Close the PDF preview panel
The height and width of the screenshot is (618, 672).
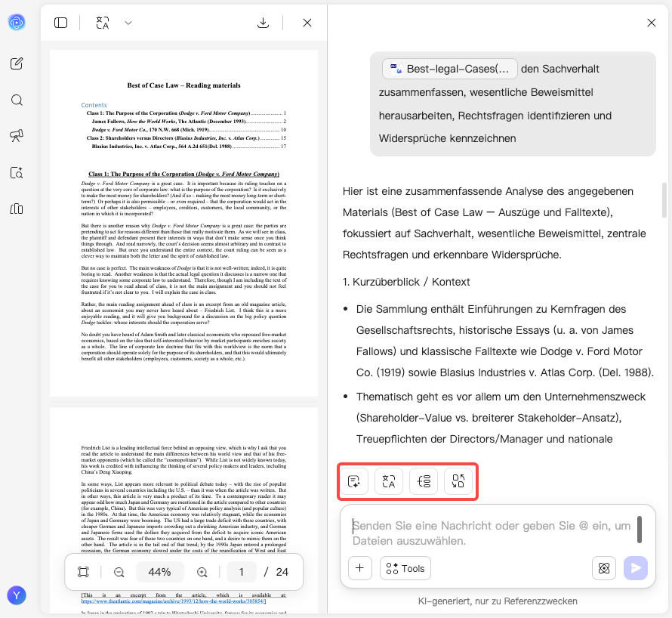(x=307, y=23)
